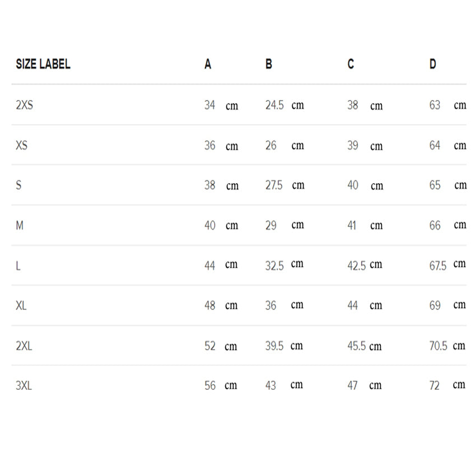This screenshot has height=476, width=476.
Task: Select the 56 measurement for 3XL
Action: pyautogui.click(x=210, y=386)
